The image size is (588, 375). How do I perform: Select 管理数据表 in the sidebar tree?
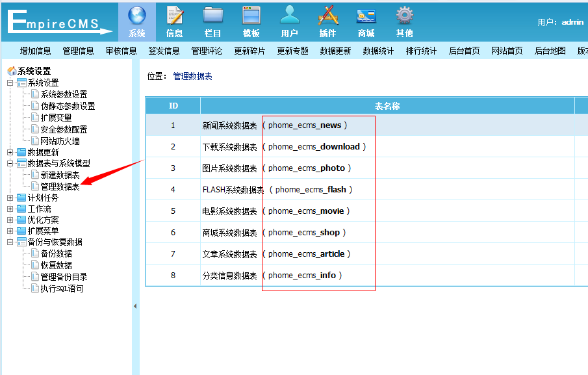pyautogui.click(x=60, y=187)
